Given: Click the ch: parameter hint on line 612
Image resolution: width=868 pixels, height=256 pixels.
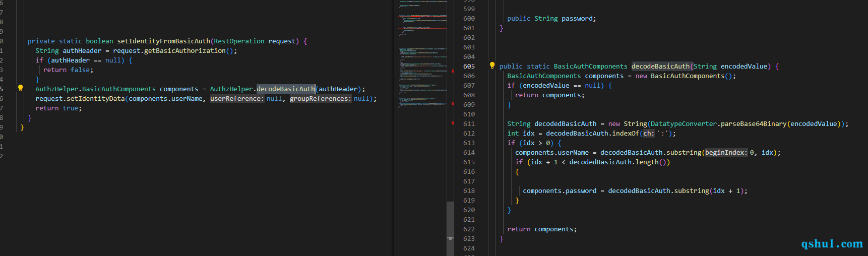Looking at the screenshot, I should (x=648, y=134).
